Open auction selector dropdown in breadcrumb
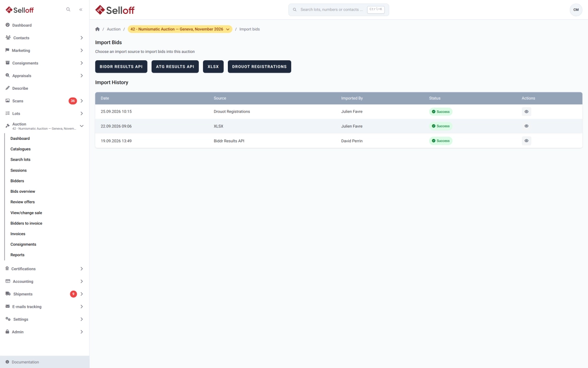The image size is (588, 368). point(180,29)
